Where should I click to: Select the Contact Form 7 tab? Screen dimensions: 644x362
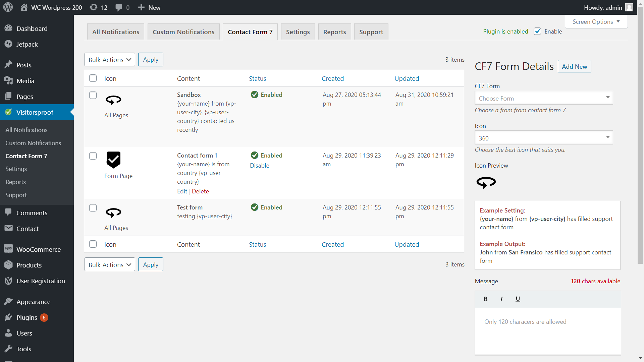[x=250, y=32]
